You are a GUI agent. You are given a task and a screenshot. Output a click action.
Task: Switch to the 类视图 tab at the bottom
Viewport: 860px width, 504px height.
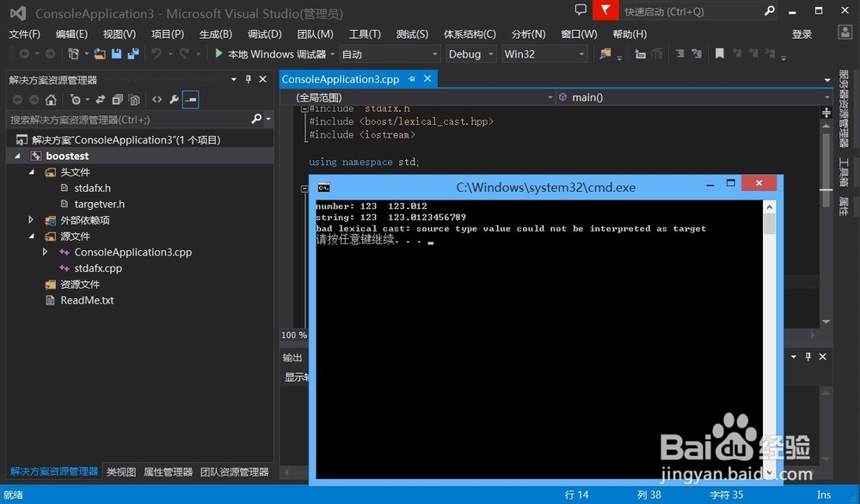tap(123, 471)
